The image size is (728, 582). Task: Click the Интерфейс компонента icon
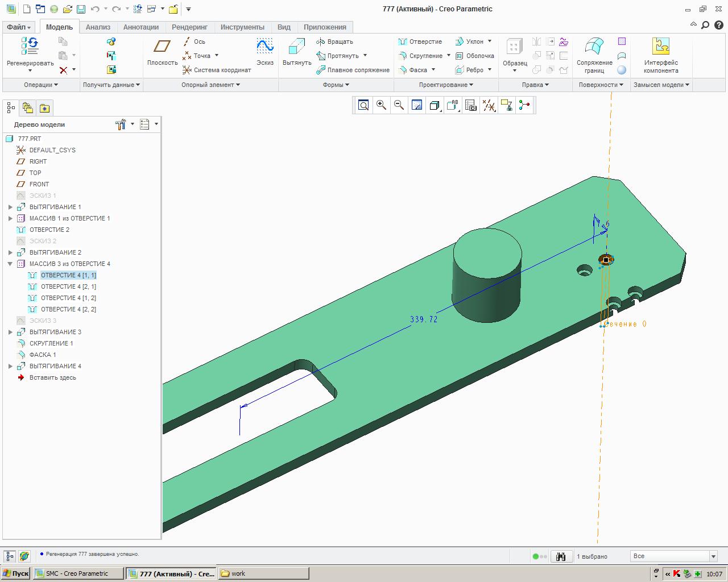pos(661,46)
